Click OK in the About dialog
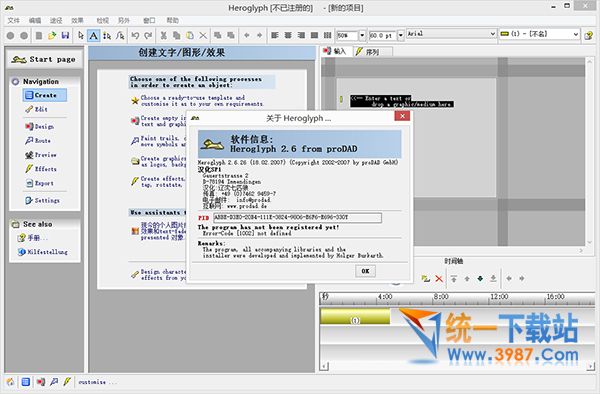 click(365, 271)
